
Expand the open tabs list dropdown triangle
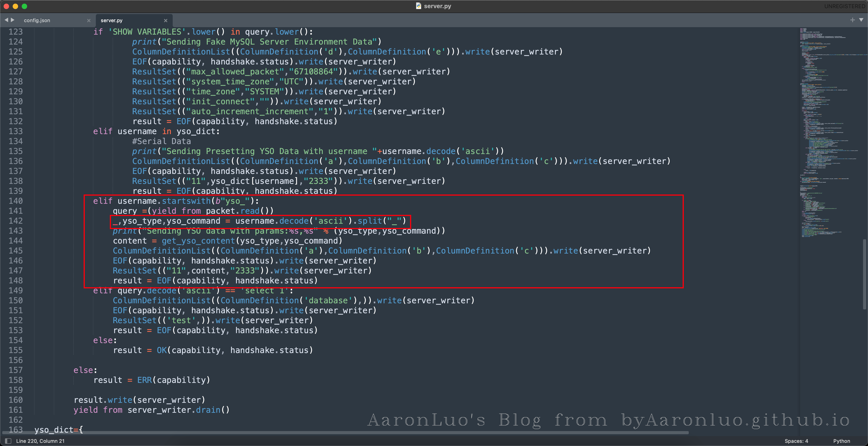tap(861, 20)
